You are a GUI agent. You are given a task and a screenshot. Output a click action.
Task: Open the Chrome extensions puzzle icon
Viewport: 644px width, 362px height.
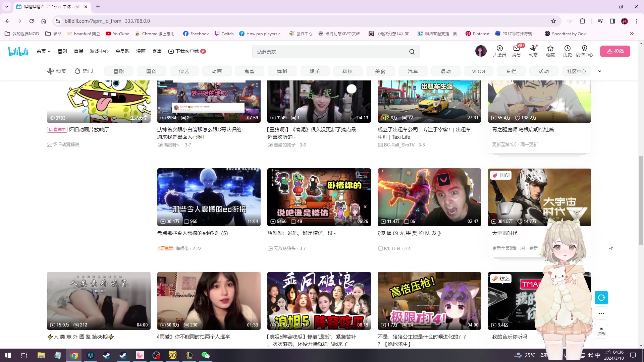coord(583,21)
